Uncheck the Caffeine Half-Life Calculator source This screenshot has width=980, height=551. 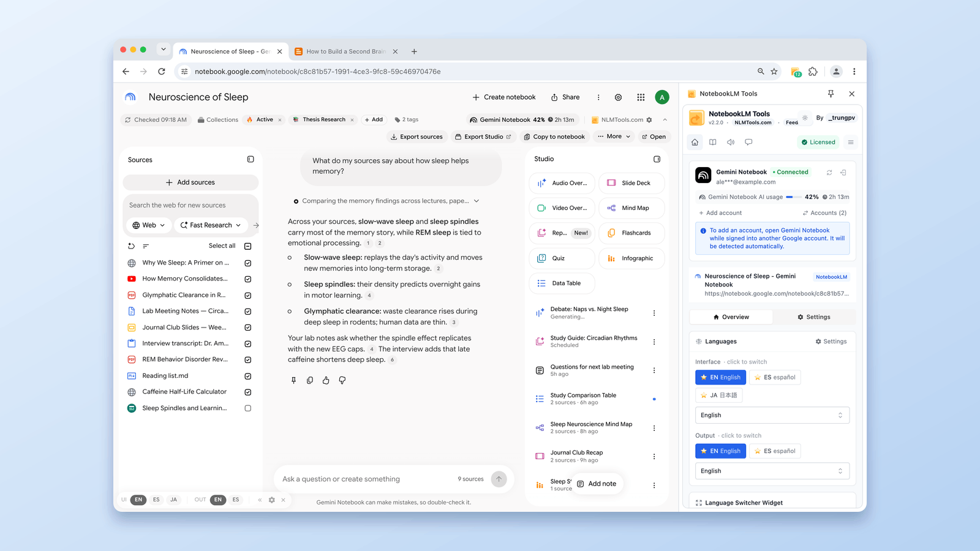(248, 392)
